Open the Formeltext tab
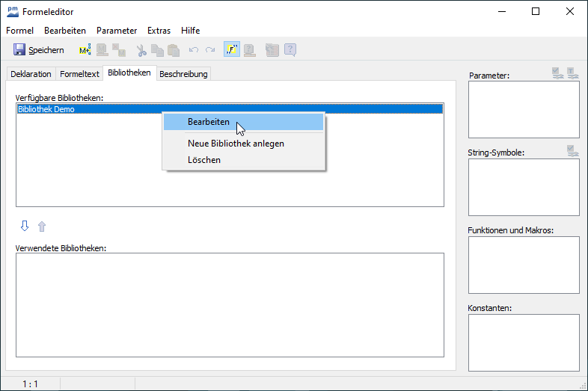Screen dimensions: 588x391 (79, 74)
